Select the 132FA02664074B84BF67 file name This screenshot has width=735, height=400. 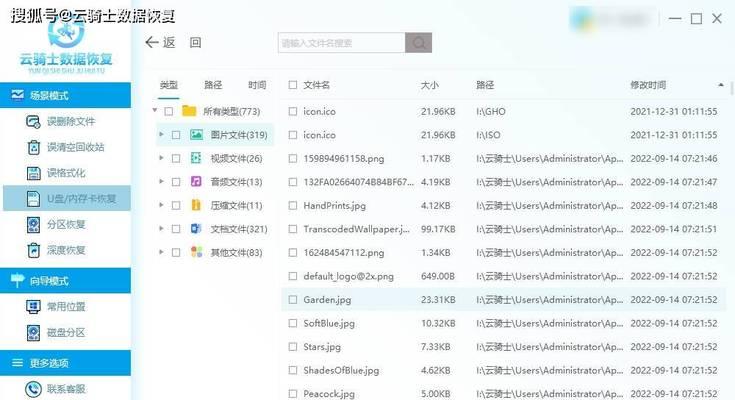pos(359,182)
